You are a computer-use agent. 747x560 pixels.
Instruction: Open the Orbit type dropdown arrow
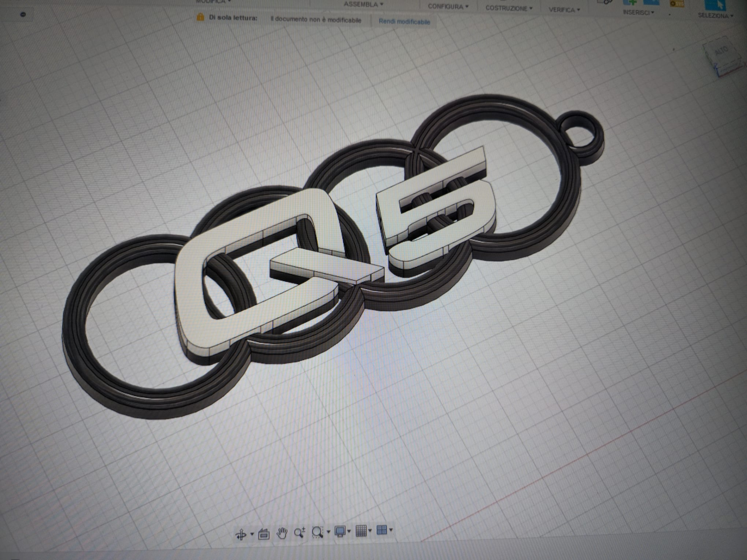(252, 534)
